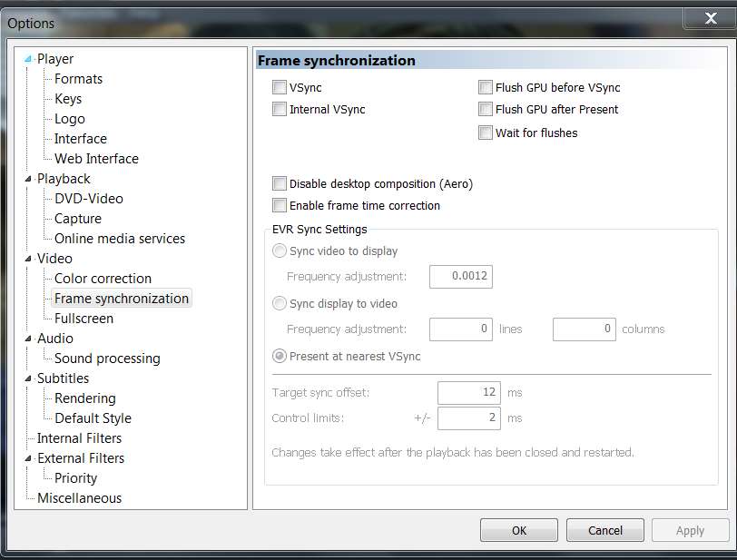
Task: Select the Audio category
Action: tap(55, 339)
